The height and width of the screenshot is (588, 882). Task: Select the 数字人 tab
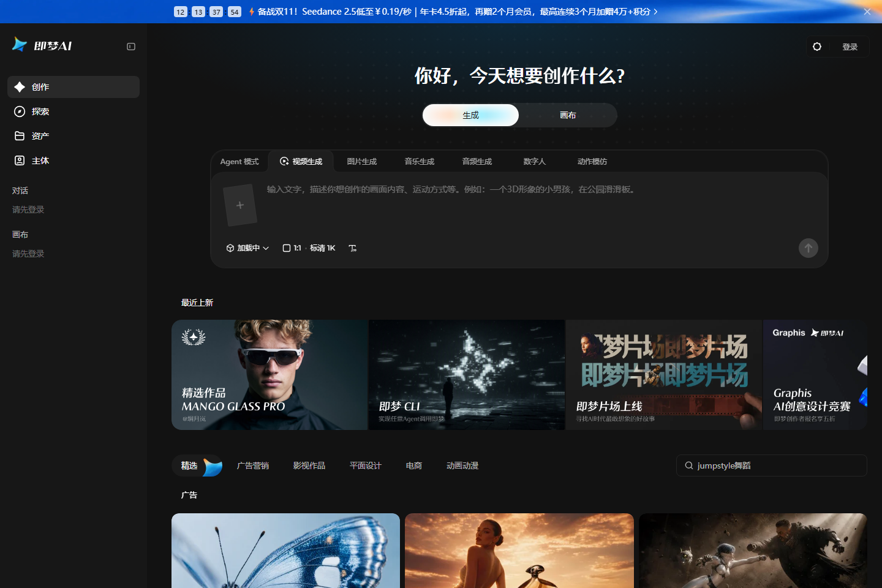click(534, 162)
